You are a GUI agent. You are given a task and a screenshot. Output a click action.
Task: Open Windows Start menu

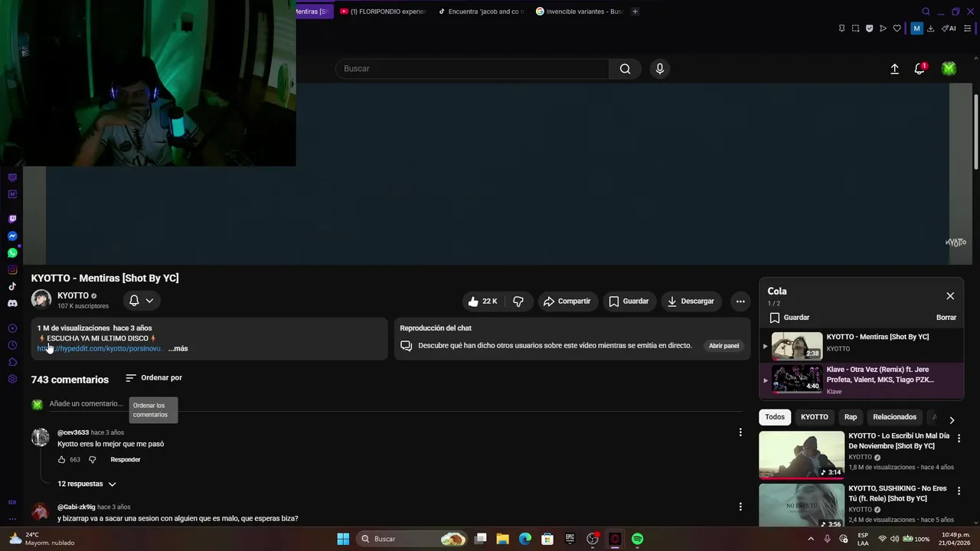click(343, 539)
